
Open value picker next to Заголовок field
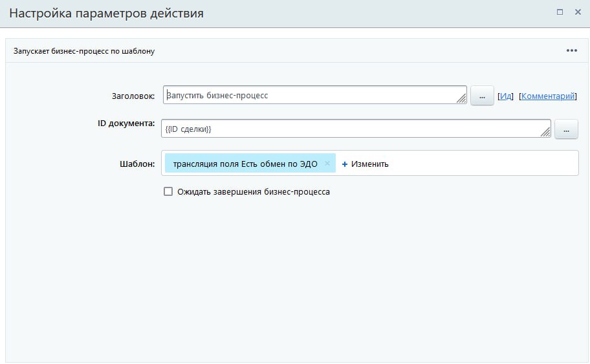tap(482, 96)
